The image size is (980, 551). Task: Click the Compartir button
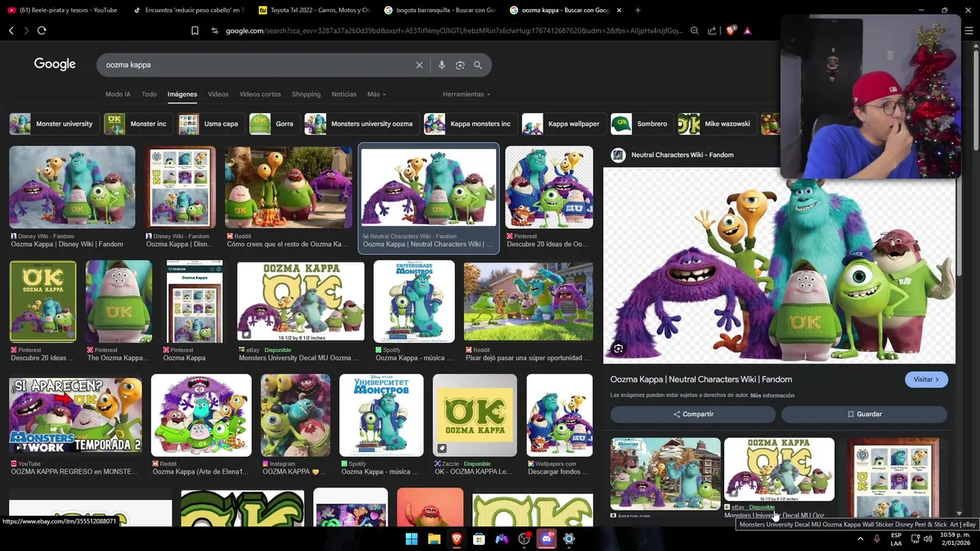(x=693, y=414)
